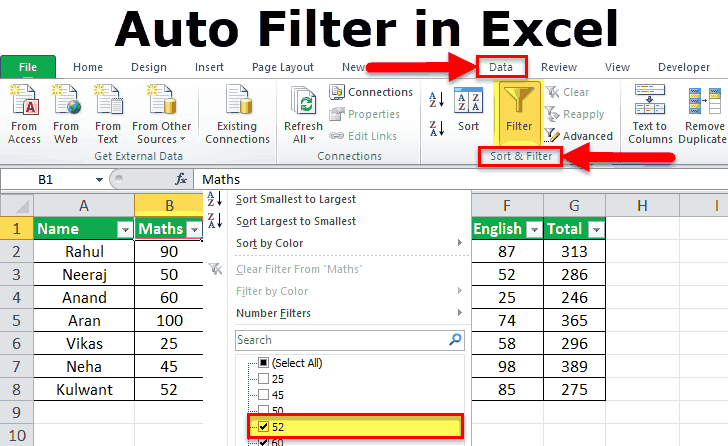Switch to the Developer tab
Screen dimensions: 728x446
point(684,67)
